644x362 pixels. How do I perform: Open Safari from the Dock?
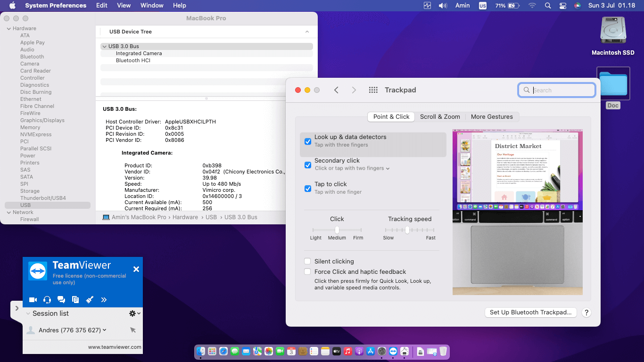[x=223, y=352]
